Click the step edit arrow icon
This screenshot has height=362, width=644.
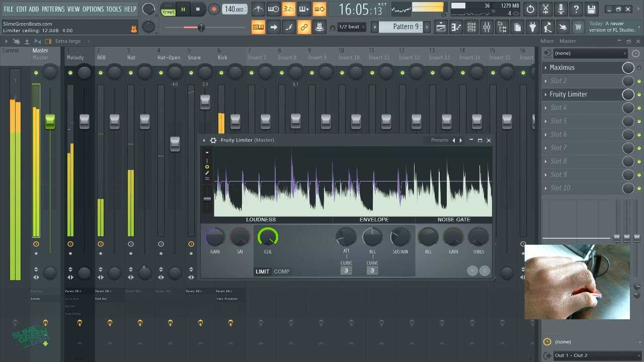tap(273, 27)
